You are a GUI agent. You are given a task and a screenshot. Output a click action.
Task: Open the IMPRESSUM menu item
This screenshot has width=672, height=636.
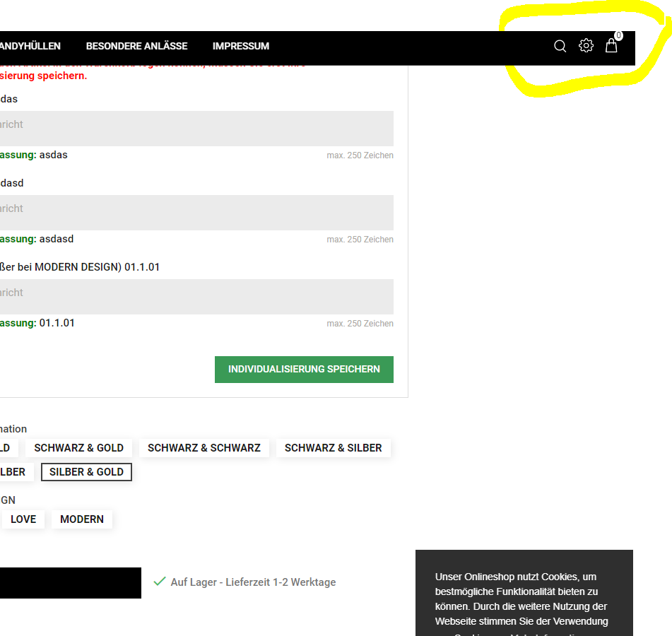pyautogui.click(x=241, y=46)
